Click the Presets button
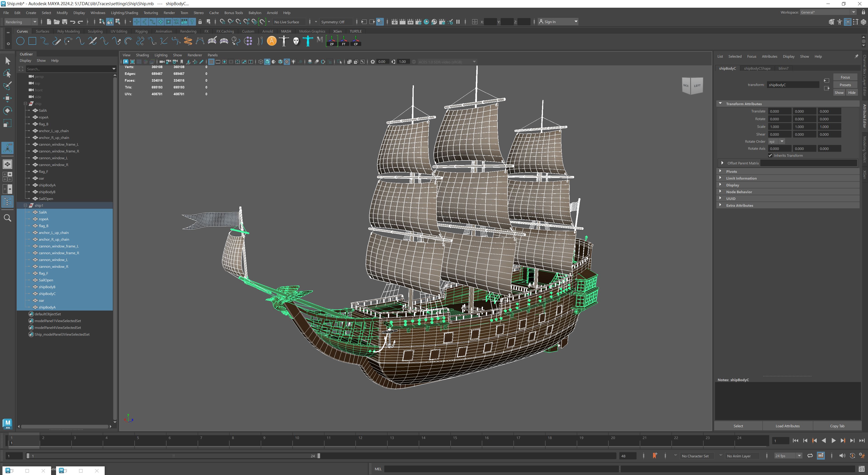The image size is (868, 475). [x=845, y=85]
